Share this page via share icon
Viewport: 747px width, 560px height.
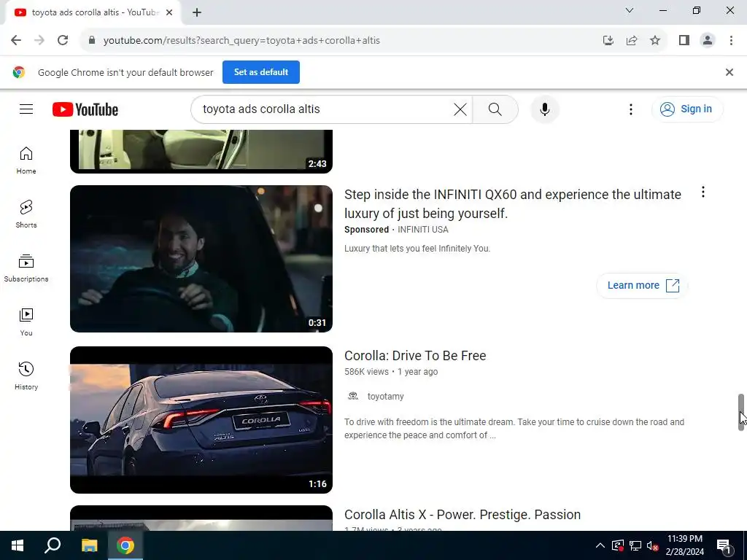pyautogui.click(x=632, y=41)
